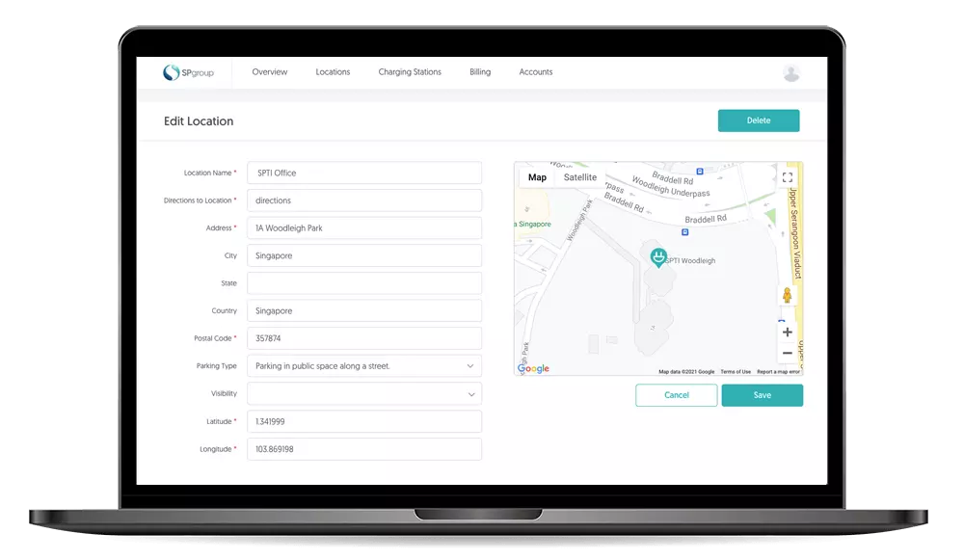
Task: Click Report a map error link
Action: 778,372
